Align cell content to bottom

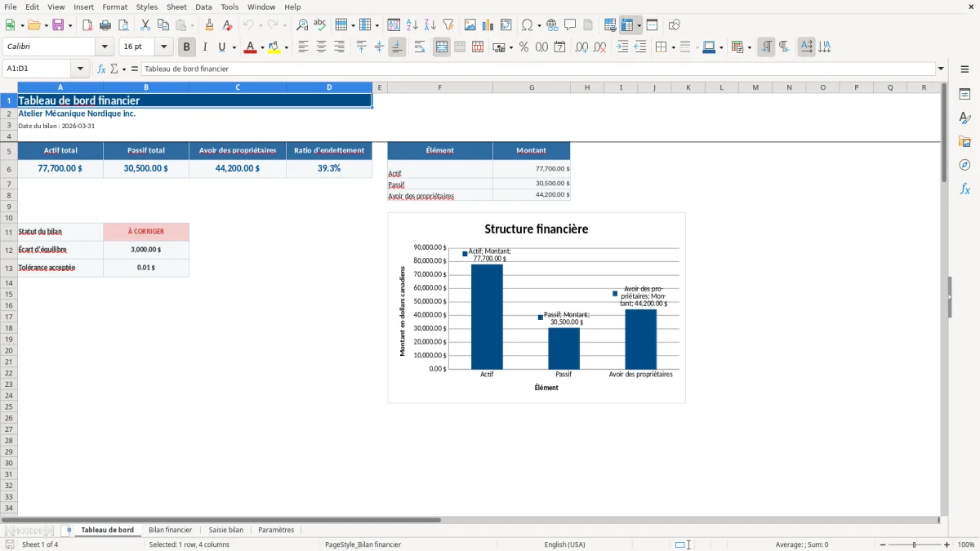(x=397, y=47)
